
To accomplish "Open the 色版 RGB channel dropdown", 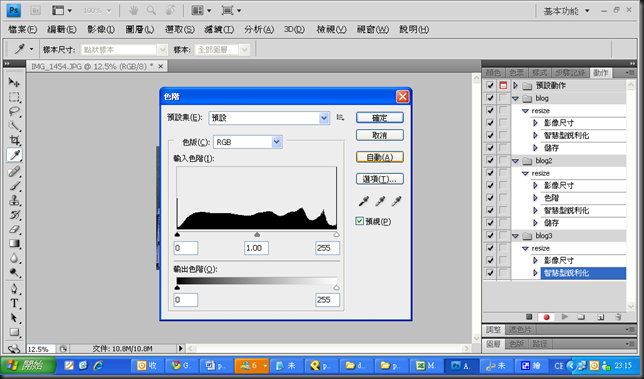I will [248, 142].
